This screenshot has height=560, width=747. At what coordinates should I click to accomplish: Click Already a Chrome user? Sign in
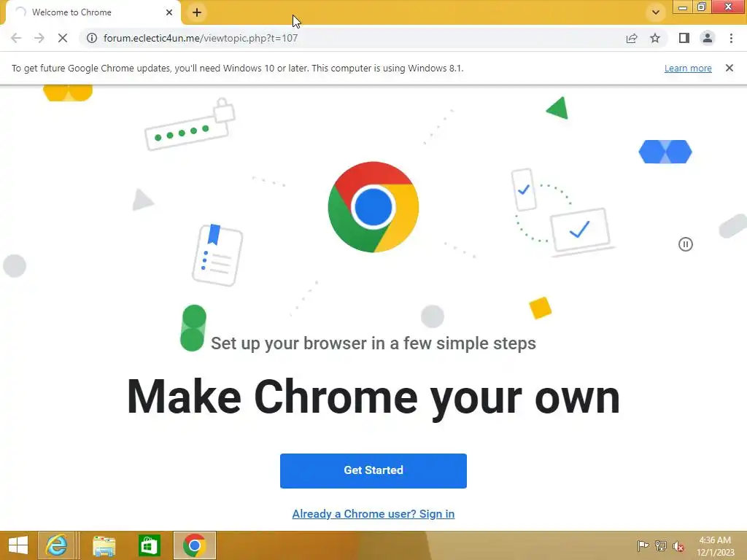[x=373, y=514]
